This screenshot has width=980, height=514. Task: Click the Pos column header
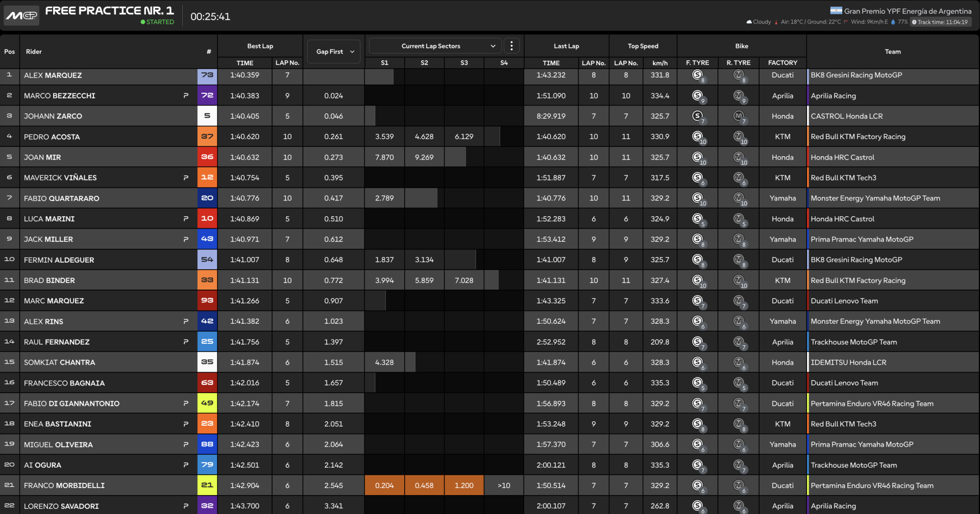[10, 52]
